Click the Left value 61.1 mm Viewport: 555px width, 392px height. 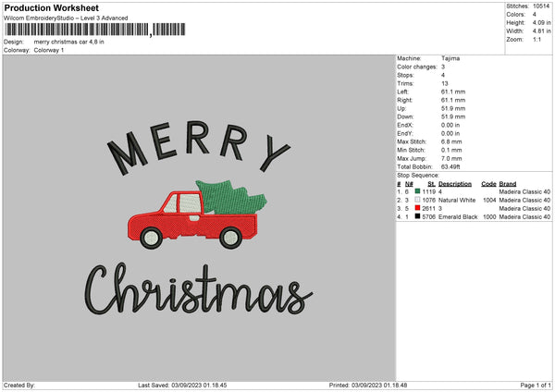(453, 92)
